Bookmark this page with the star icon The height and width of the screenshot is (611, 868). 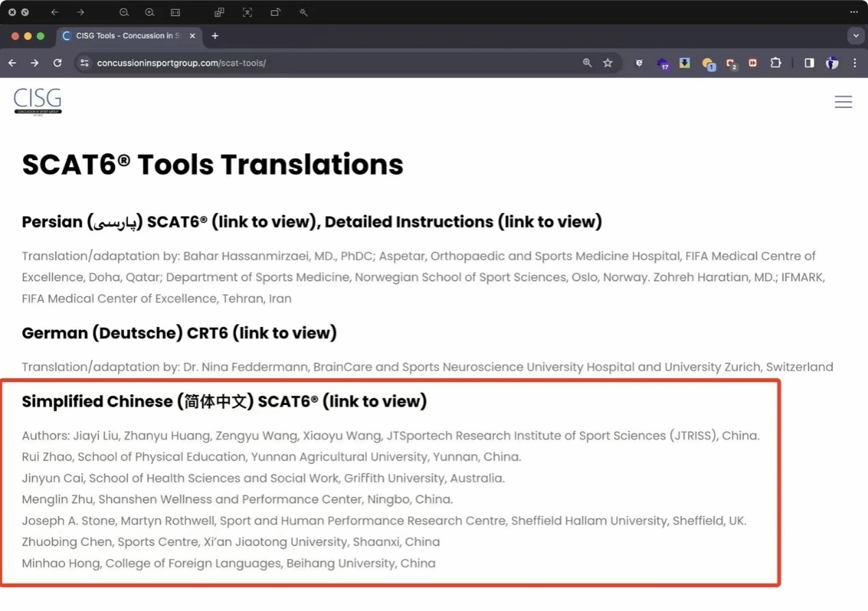click(607, 63)
